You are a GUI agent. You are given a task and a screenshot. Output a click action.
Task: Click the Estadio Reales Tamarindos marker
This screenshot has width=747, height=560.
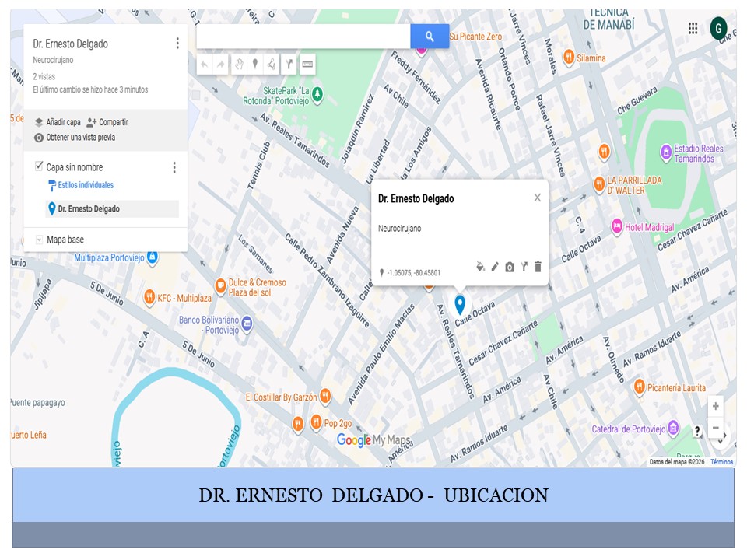pyautogui.click(x=665, y=152)
